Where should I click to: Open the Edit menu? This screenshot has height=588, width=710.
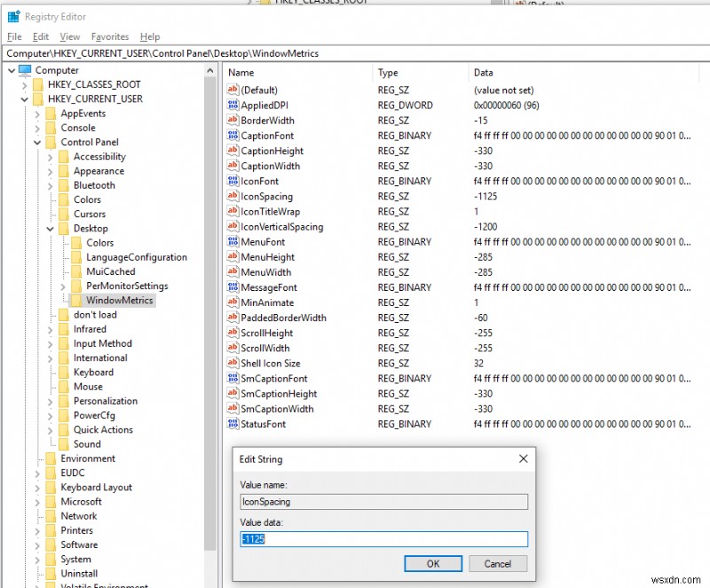(x=40, y=36)
